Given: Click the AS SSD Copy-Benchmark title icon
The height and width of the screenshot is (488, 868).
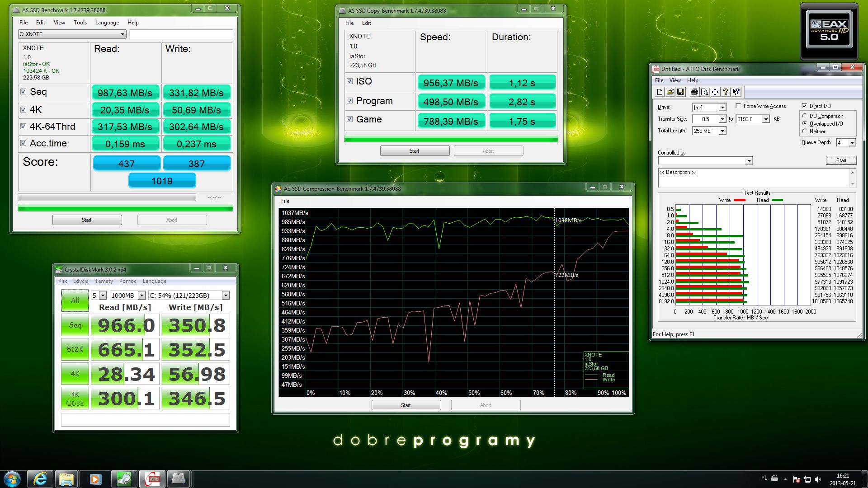Looking at the screenshot, I should tap(343, 10).
